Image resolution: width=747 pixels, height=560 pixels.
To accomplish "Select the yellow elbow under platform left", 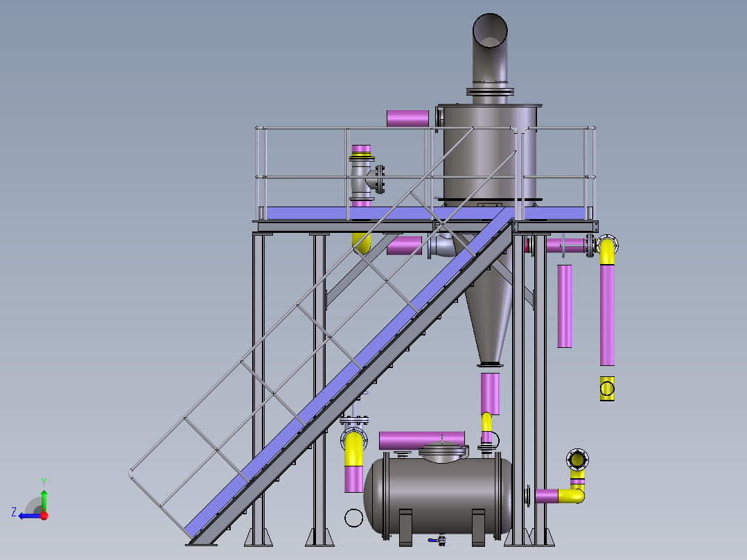I will [x=362, y=243].
